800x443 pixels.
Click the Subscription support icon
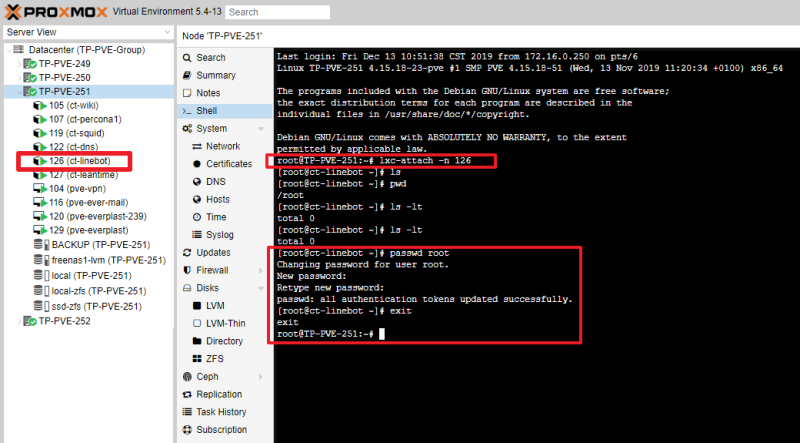pyautogui.click(x=187, y=430)
